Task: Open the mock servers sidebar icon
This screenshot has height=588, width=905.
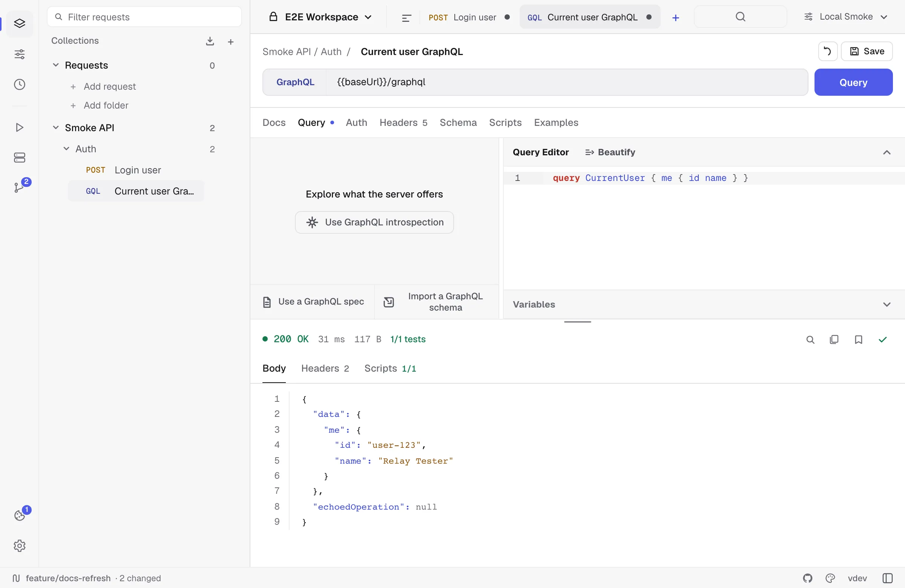Action: pyautogui.click(x=19, y=157)
